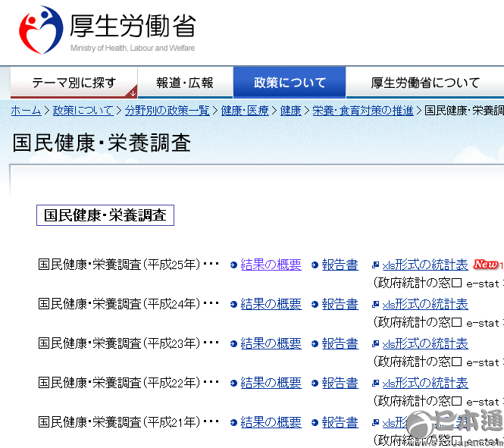Open 結果の概要 for 平成22年
The image size is (504, 448).
(271, 383)
